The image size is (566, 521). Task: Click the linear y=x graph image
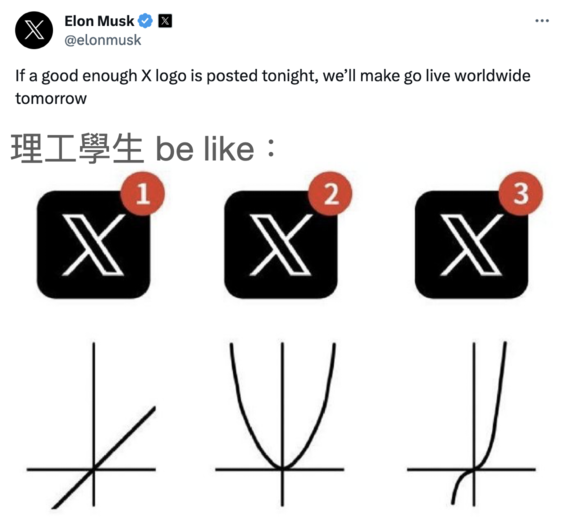coord(91,425)
